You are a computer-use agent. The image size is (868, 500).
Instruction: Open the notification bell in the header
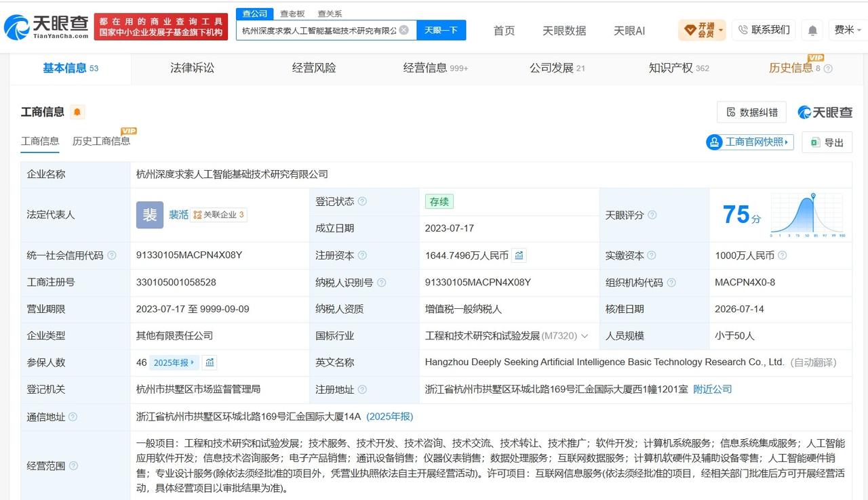coord(812,30)
